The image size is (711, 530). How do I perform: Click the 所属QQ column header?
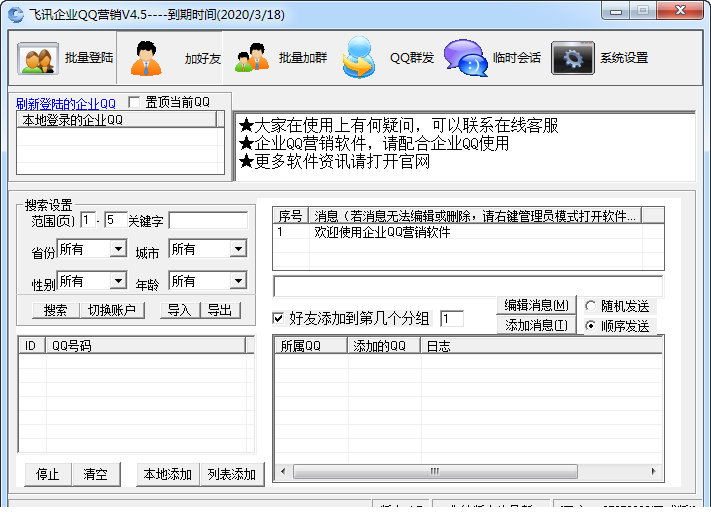pos(311,346)
